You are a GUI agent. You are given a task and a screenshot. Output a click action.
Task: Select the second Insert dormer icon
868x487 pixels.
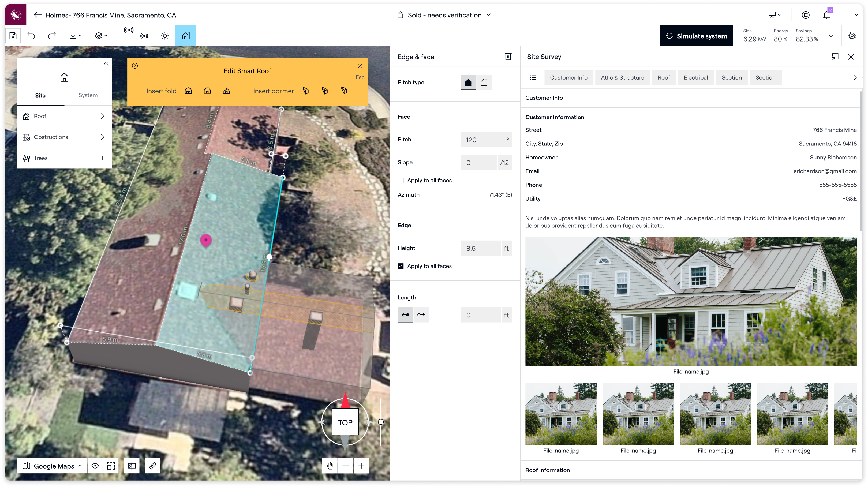pyautogui.click(x=324, y=91)
